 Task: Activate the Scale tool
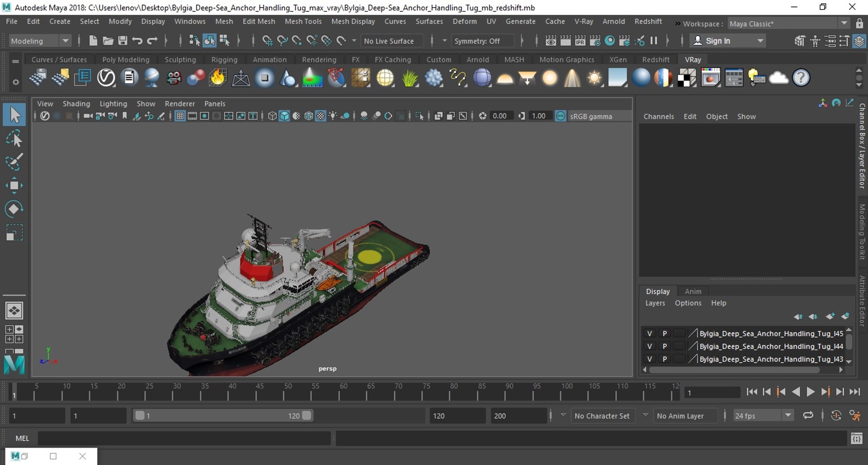click(14, 232)
